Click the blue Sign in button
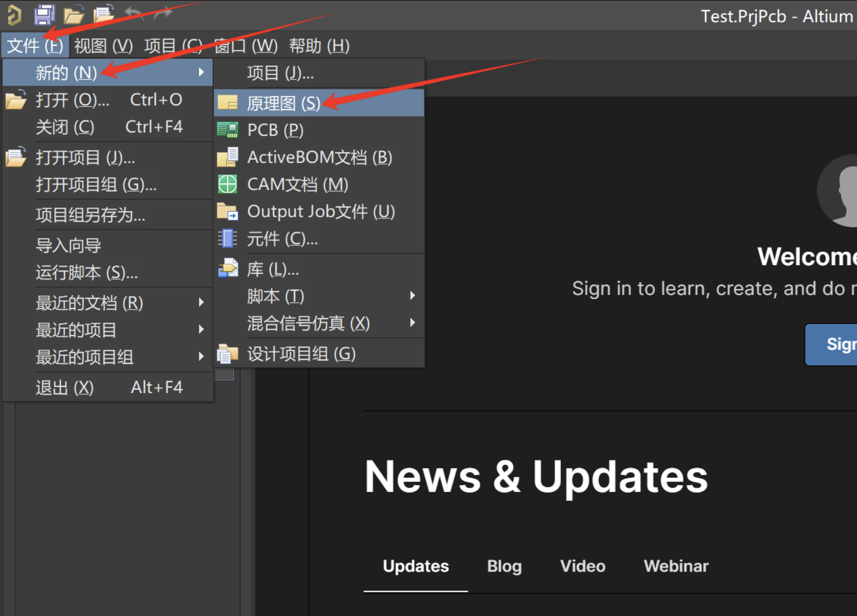Viewport: 857px width, 616px height. [x=830, y=344]
